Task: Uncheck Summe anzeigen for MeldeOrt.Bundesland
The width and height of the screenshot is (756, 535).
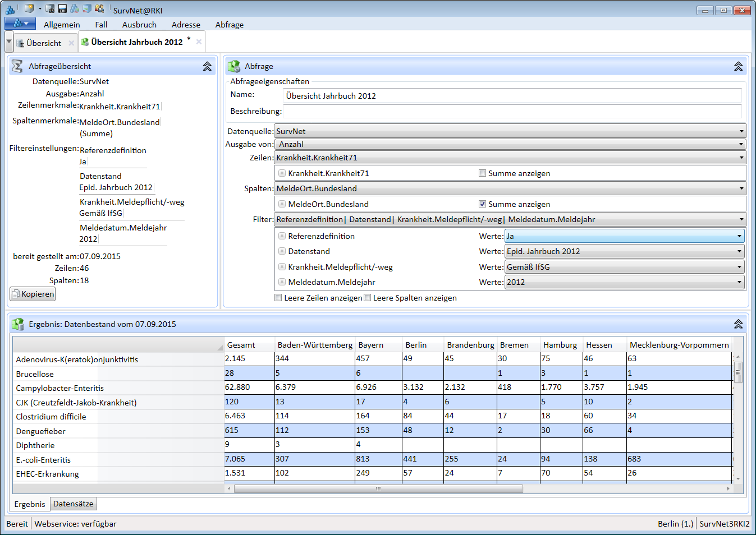Action: point(482,204)
